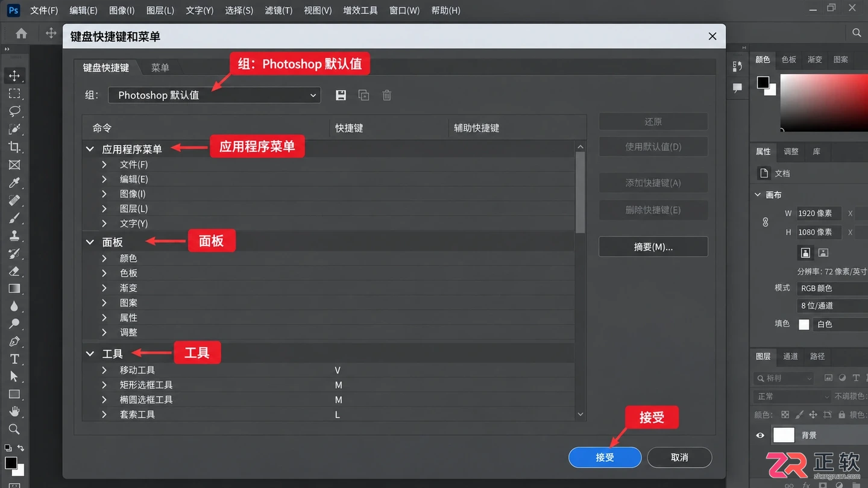Reset default foreground and background colors
Viewport: 868px width, 488px height.
pyautogui.click(x=8, y=448)
